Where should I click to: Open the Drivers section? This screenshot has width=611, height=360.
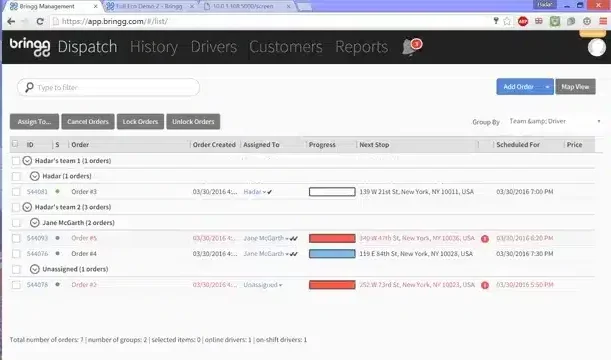pos(214,47)
